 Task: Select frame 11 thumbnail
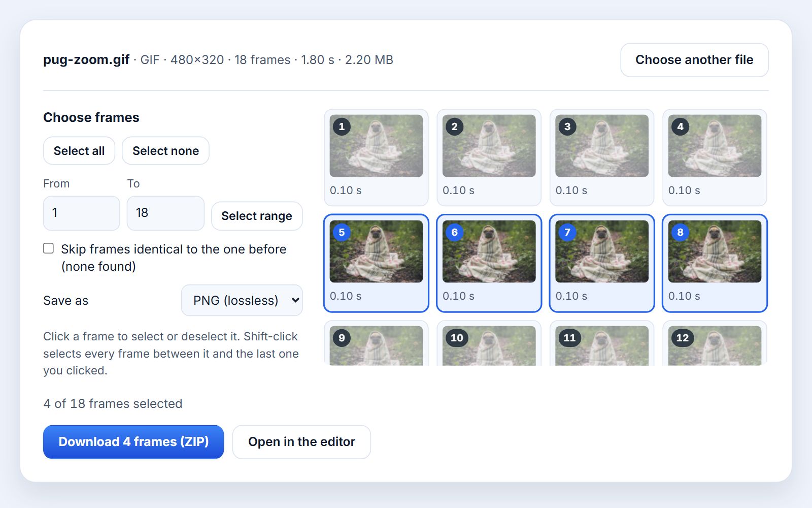pyautogui.click(x=602, y=343)
